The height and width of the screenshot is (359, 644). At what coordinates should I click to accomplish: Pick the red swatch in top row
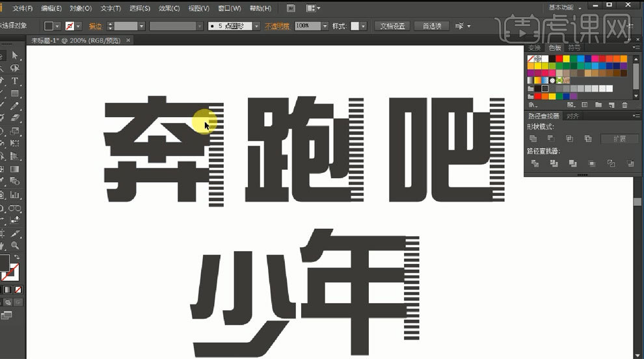559,59
